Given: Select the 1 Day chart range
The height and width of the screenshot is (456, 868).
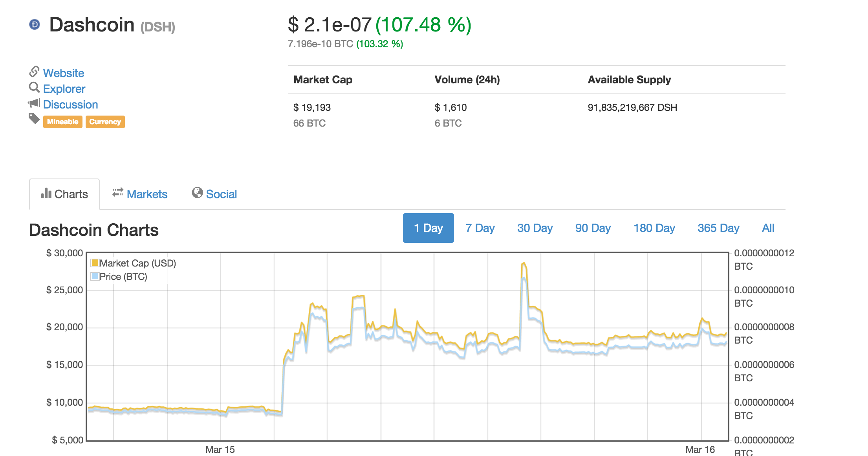Looking at the screenshot, I should 428,228.
